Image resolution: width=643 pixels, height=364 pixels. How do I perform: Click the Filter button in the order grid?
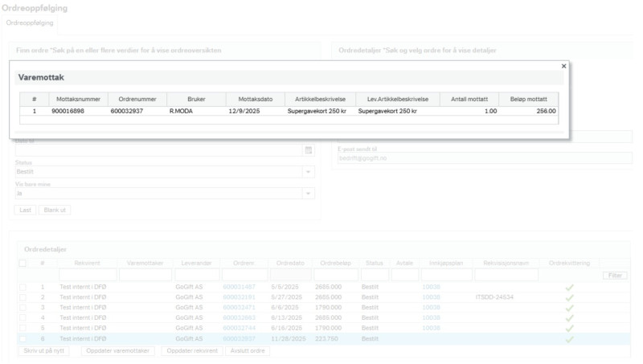click(x=615, y=276)
